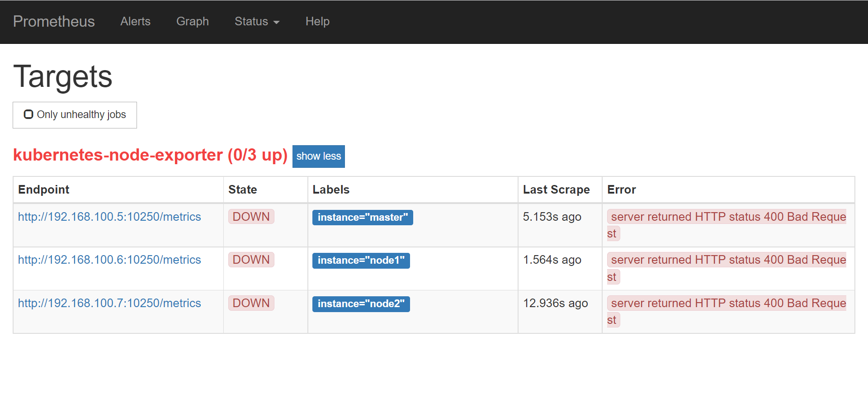Screen dimensions: 868x408
Task: Select the DOWN state for node2
Action: point(251,303)
